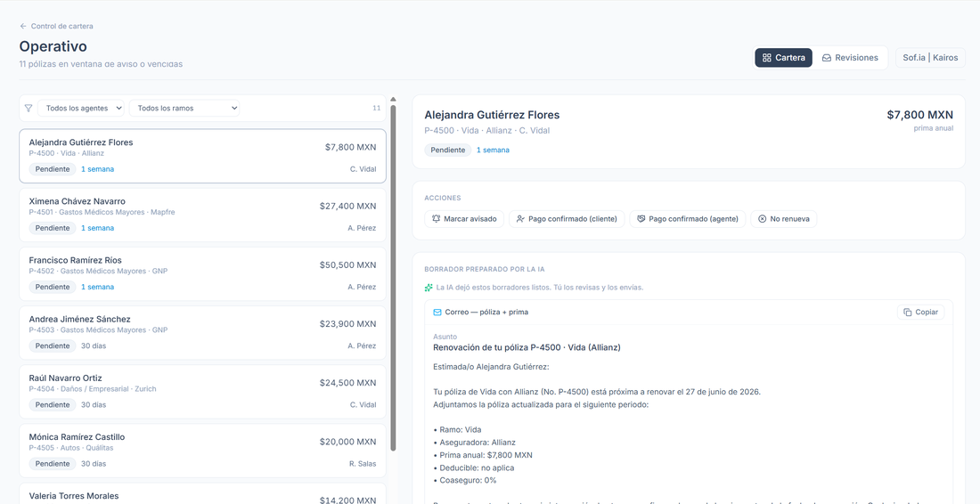This screenshot has height=504, width=980.
Task: Open Mónica Ramírez Castillo policy
Action: pos(202,451)
